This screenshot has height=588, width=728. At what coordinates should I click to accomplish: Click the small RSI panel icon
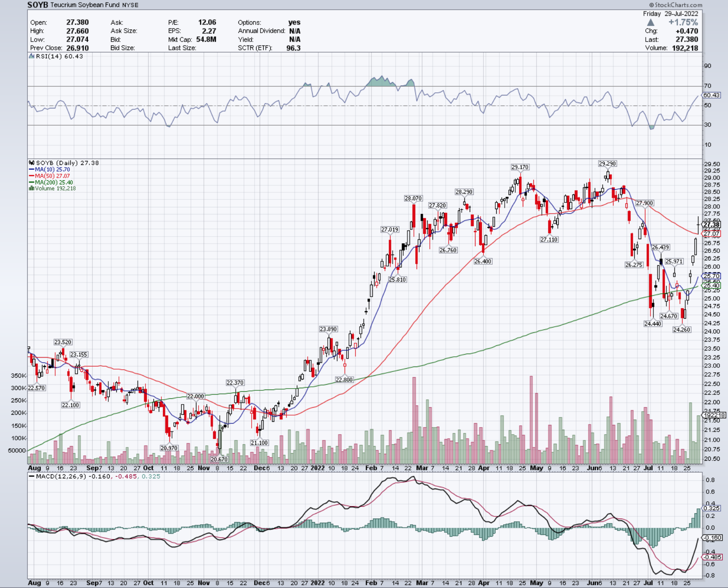31,56
